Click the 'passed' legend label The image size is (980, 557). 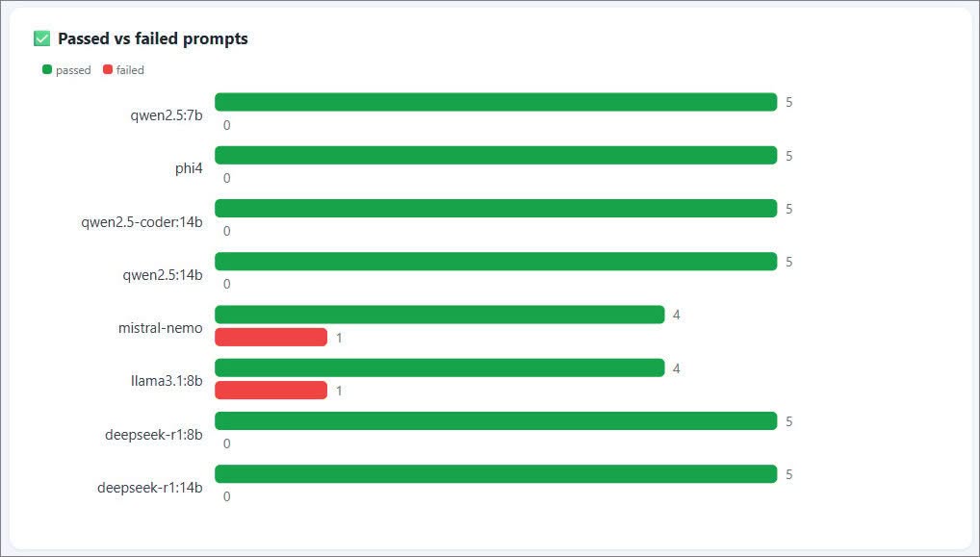tap(73, 70)
